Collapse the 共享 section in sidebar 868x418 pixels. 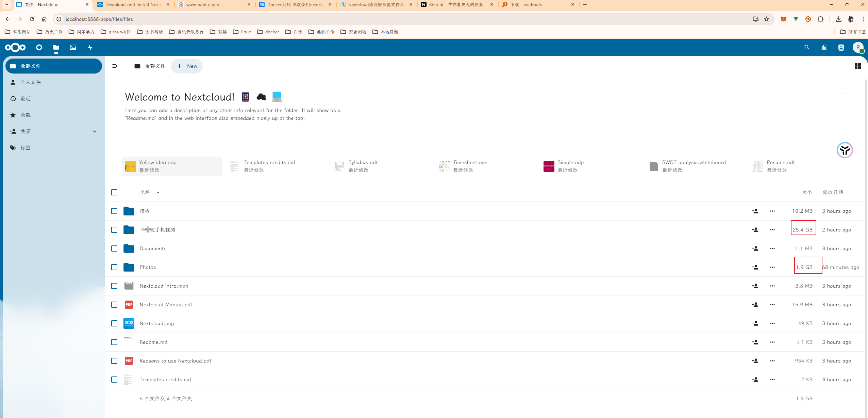(94, 131)
